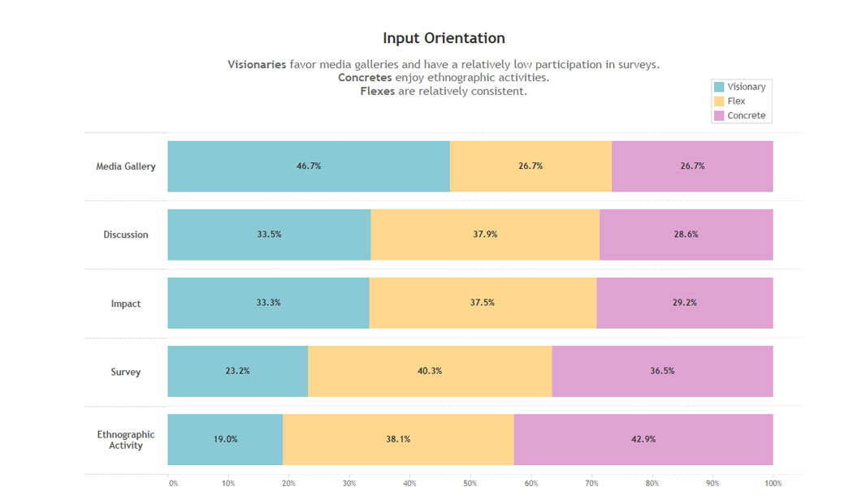Click the 50% tick on the x-axis
This screenshot has height=504, width=853.
click(470, 484)
